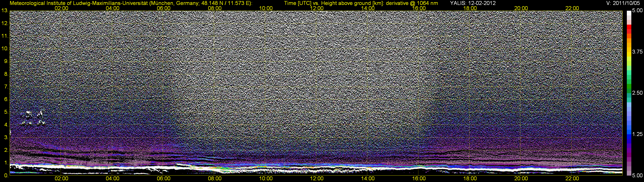
Task: Click the 20:00 label on bottom axis
Action: pos(521,179)
